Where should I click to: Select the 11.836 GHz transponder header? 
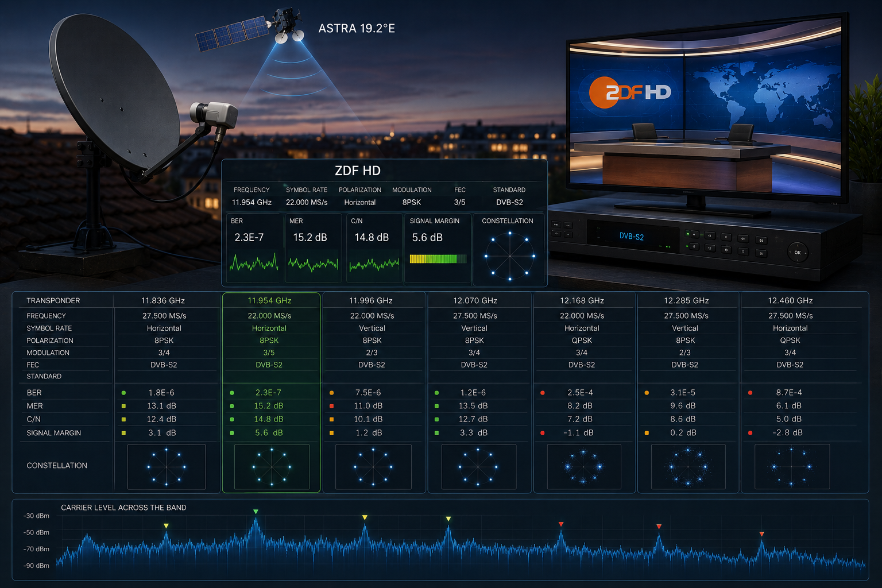(x=163, y=300)
